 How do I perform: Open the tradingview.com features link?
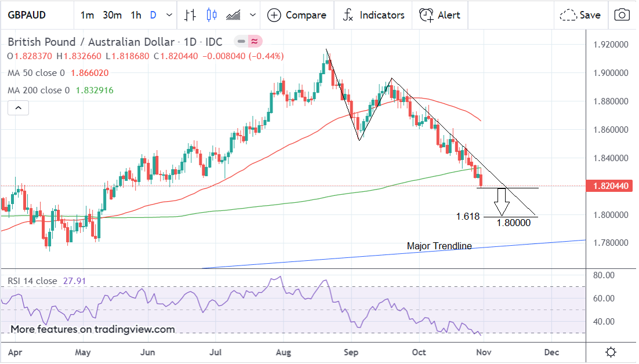coord(93,329)
